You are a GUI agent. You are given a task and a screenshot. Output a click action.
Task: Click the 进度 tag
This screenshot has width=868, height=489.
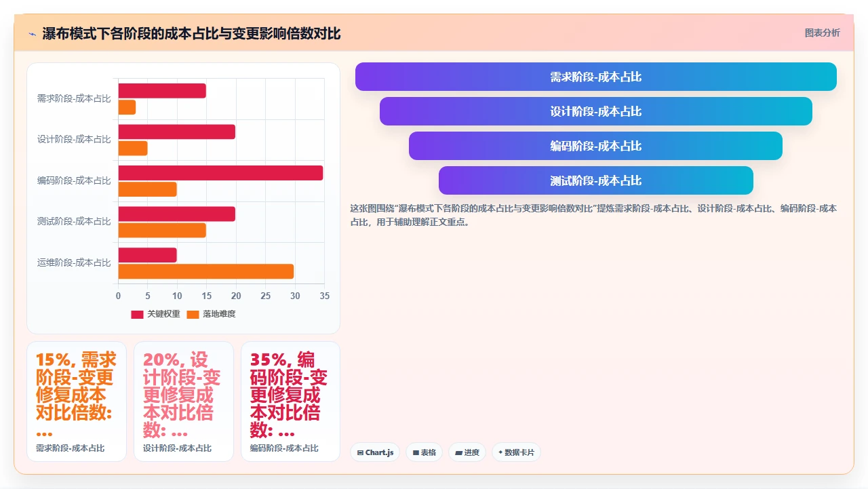point(467,452)
